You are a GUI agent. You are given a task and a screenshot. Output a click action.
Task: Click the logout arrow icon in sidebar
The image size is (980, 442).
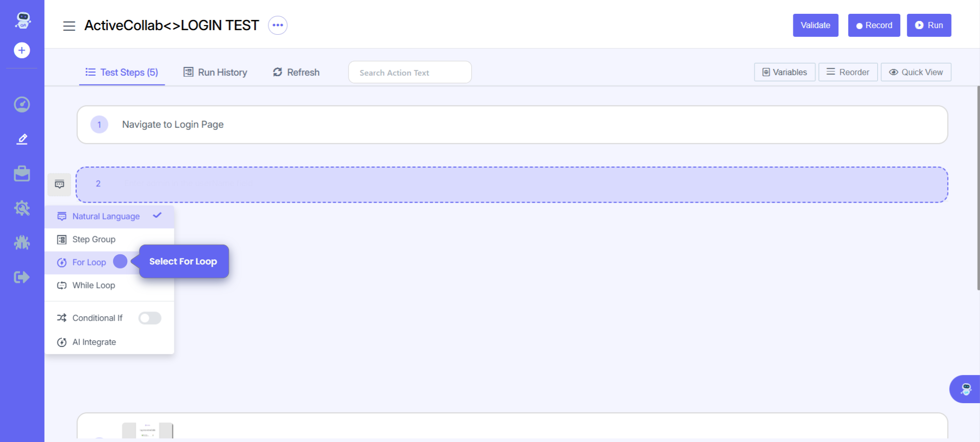pos(21,277)
